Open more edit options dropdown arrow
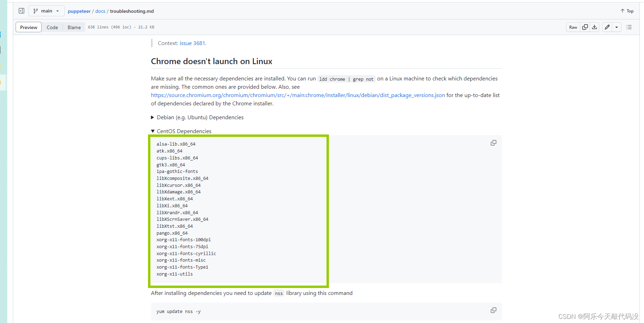The image size is (644, 323). [x=617, y=27]
